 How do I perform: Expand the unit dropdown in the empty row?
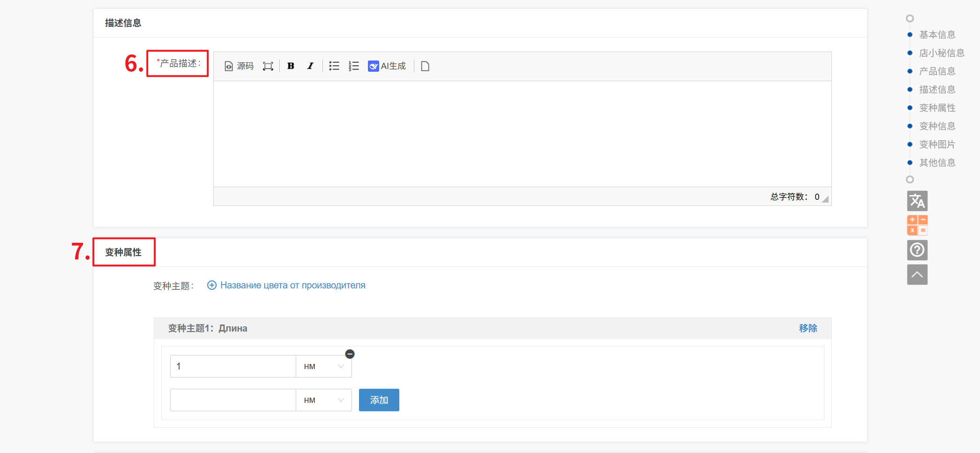coord(323,400)
